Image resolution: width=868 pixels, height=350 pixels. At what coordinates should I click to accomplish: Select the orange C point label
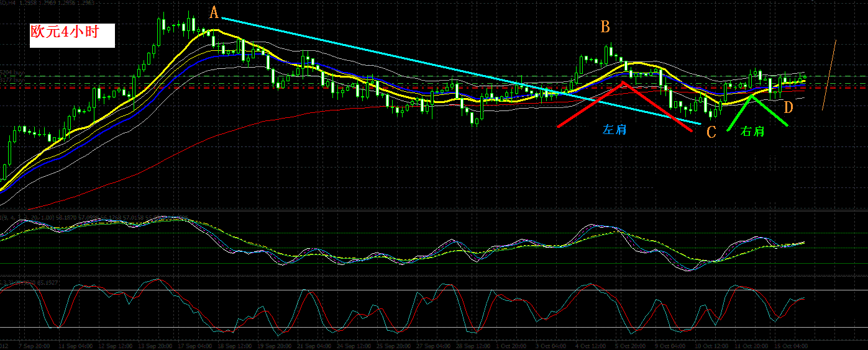coord(711,132)
